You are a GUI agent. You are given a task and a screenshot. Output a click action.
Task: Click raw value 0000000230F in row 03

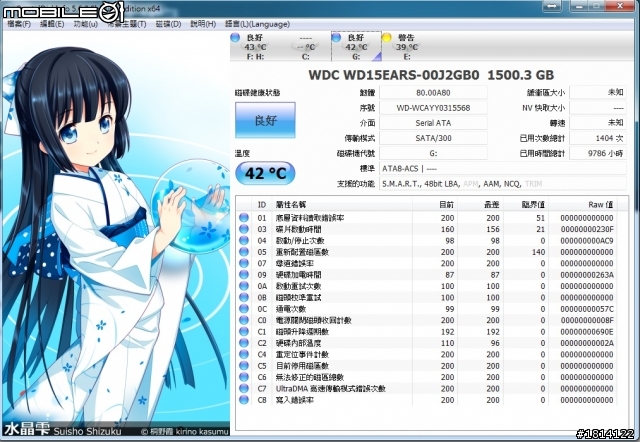point(587,229)
